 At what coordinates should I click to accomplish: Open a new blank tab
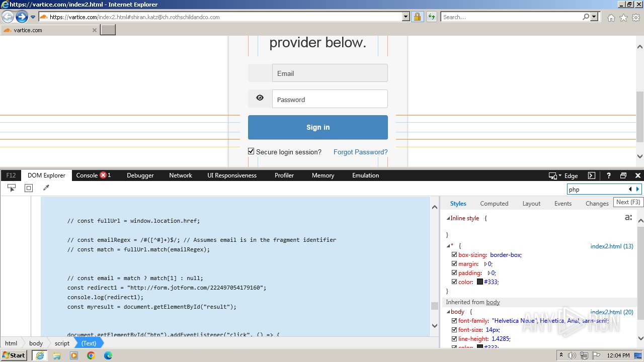click(x=108, y=30)
